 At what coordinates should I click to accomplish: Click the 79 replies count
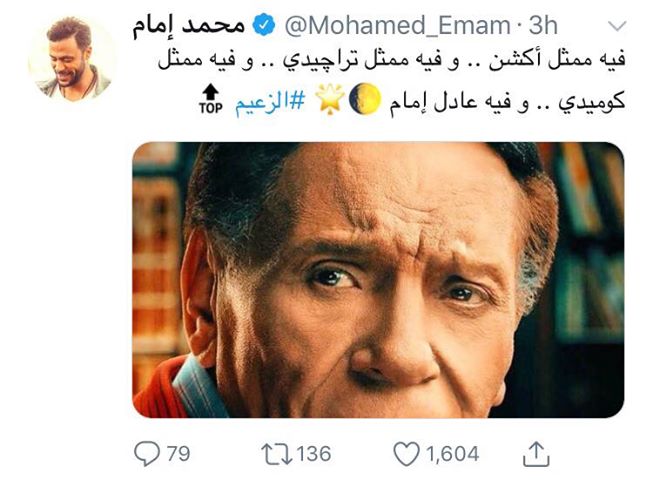[x=178, y=453]
